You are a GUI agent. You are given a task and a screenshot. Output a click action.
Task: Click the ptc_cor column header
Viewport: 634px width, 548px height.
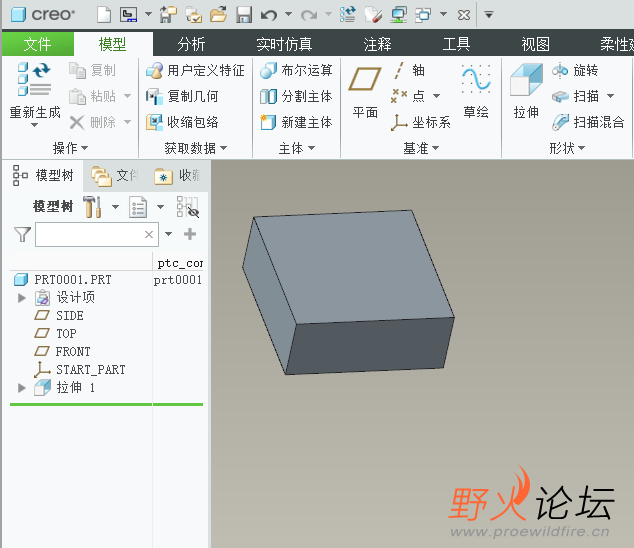click(180, 263)
